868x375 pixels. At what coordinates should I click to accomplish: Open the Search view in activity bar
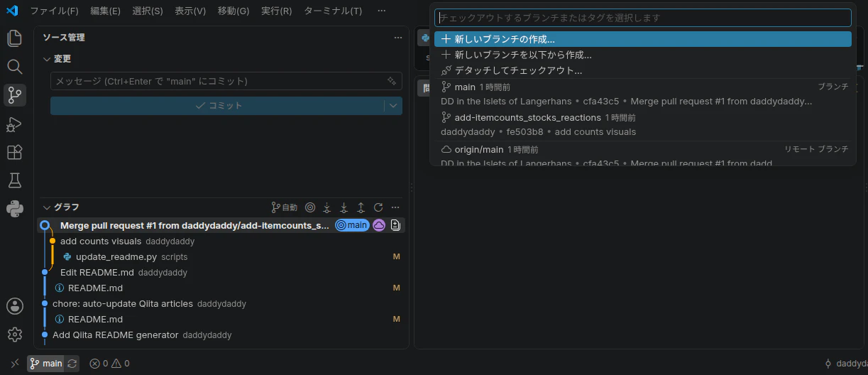(15, 66)
